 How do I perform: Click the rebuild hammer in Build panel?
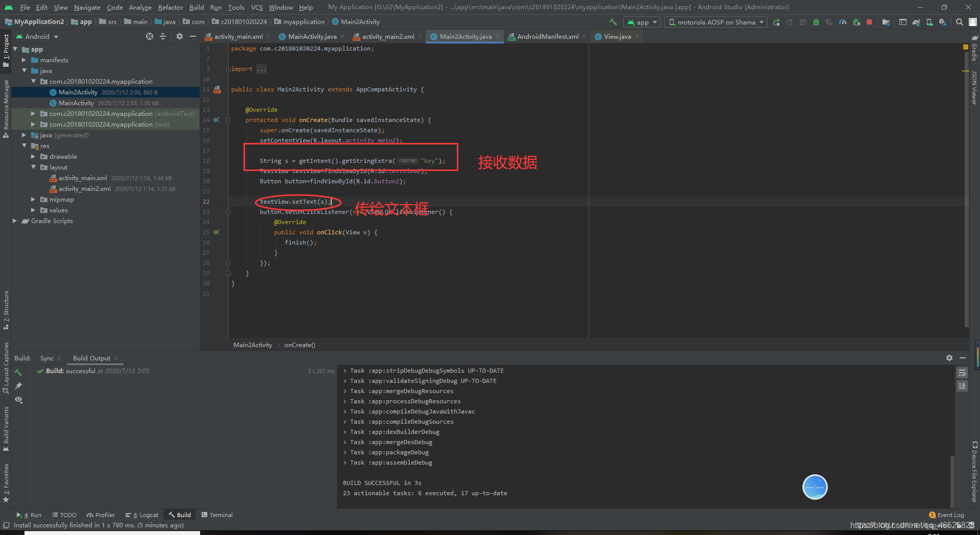coord(18,372)
